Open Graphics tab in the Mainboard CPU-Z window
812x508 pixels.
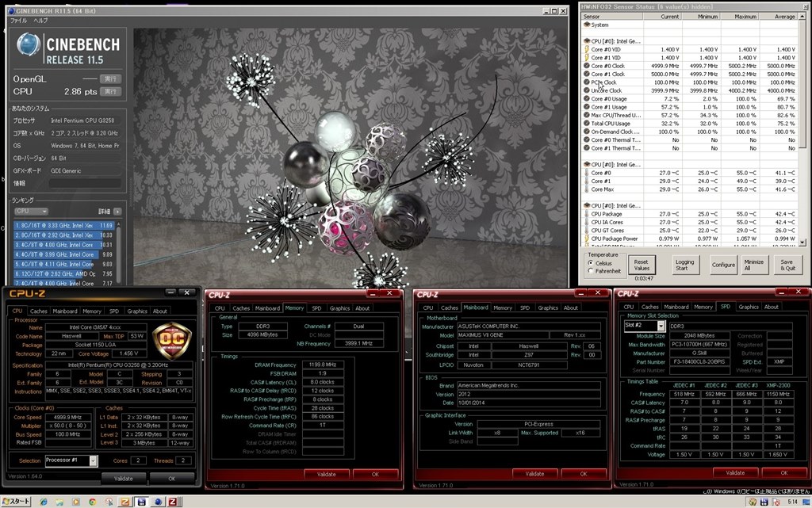point(548,307)
